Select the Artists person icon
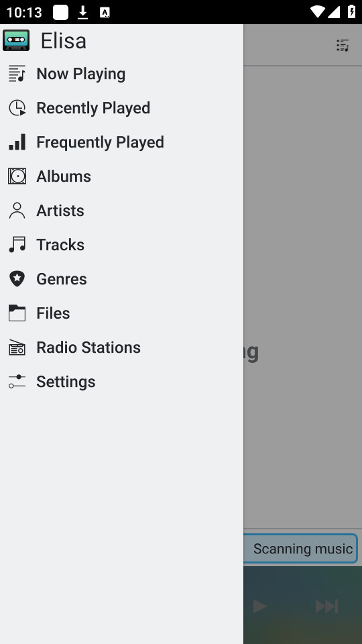 pyautogui.click(x=17, y=210)
